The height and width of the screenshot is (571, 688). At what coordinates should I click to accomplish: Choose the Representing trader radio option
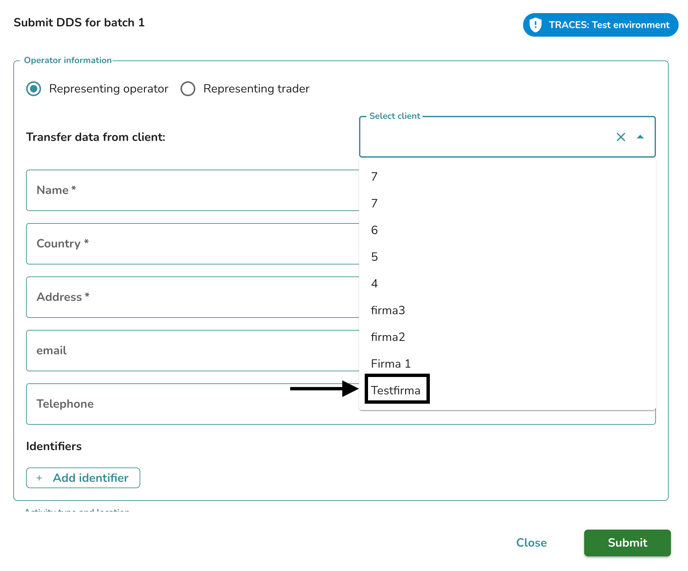tap(188, 89)
